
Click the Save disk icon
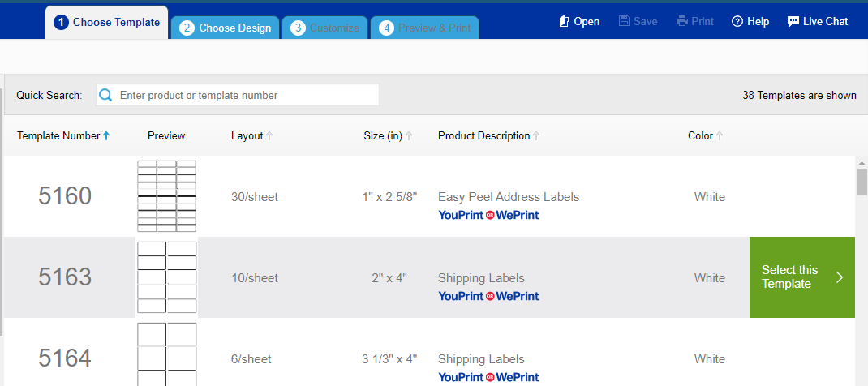point(624,22)
